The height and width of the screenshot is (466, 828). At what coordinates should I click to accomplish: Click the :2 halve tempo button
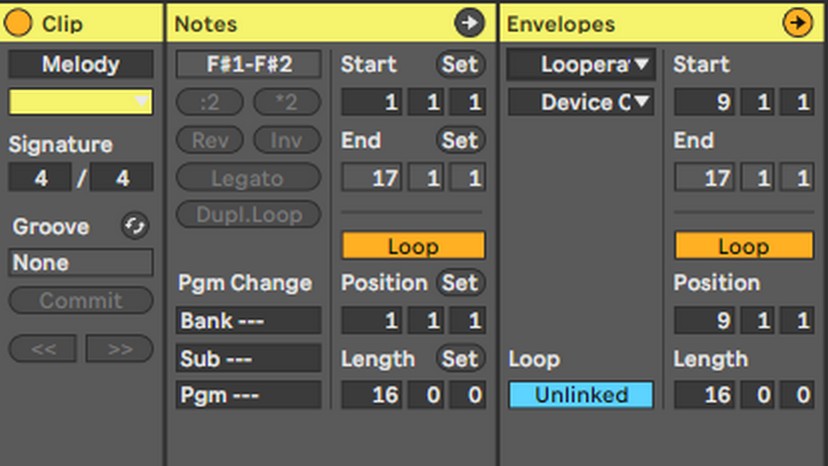pos(210,101)
